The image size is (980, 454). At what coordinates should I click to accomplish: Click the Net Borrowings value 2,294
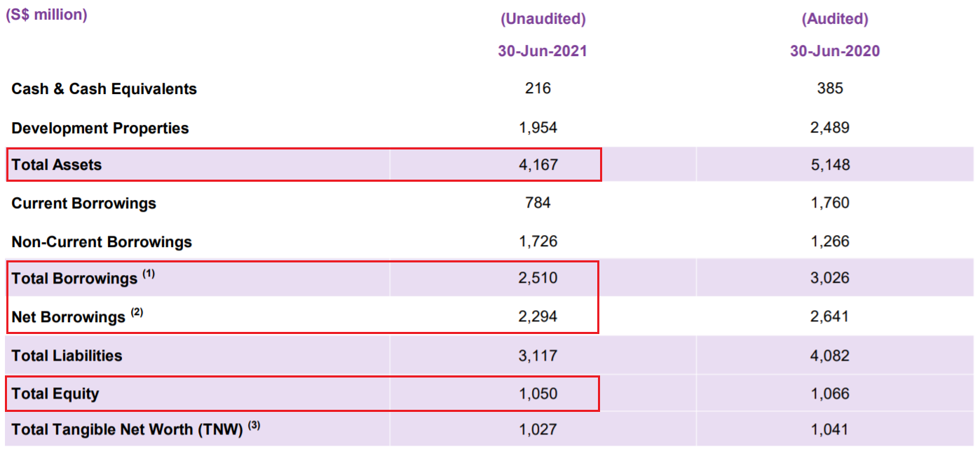click(x=538, y=316)
